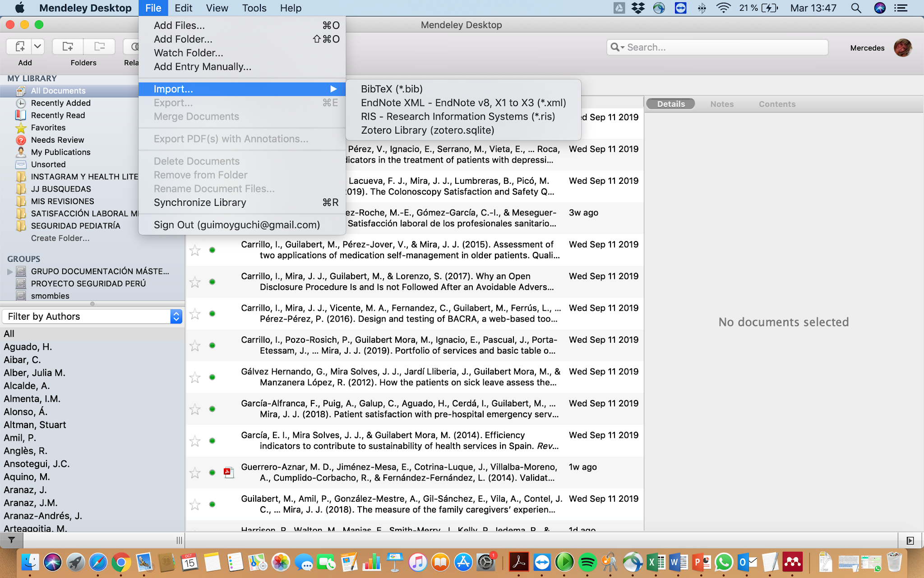Switch to the Notes tab
924x578 pixels.
click(x=721, y=104)
